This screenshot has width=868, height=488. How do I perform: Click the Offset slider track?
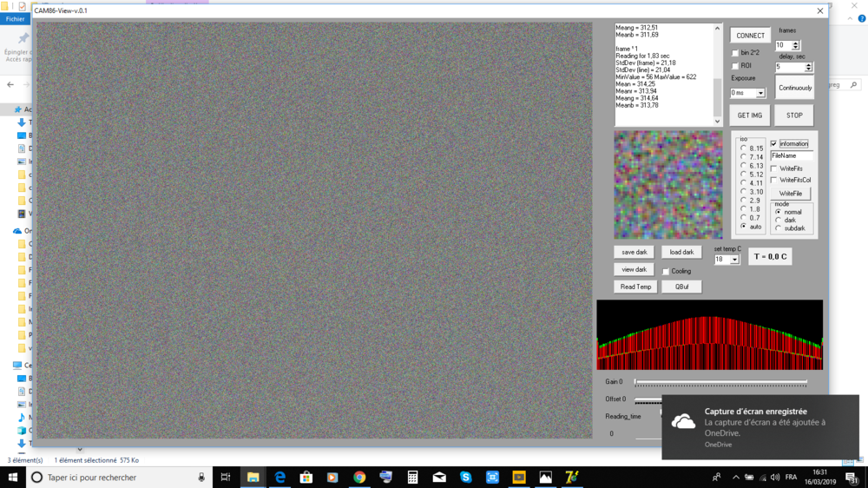[648, 399]
